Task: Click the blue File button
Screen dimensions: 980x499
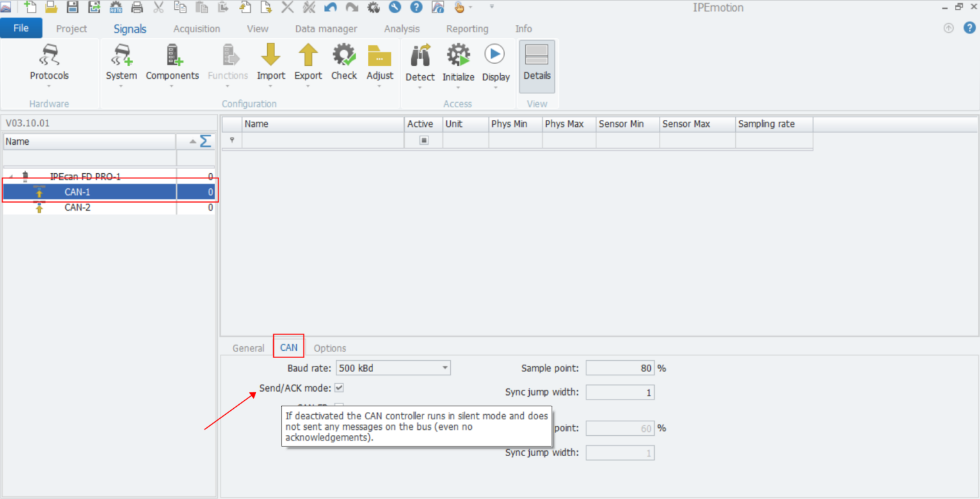Action: point(21,28)
